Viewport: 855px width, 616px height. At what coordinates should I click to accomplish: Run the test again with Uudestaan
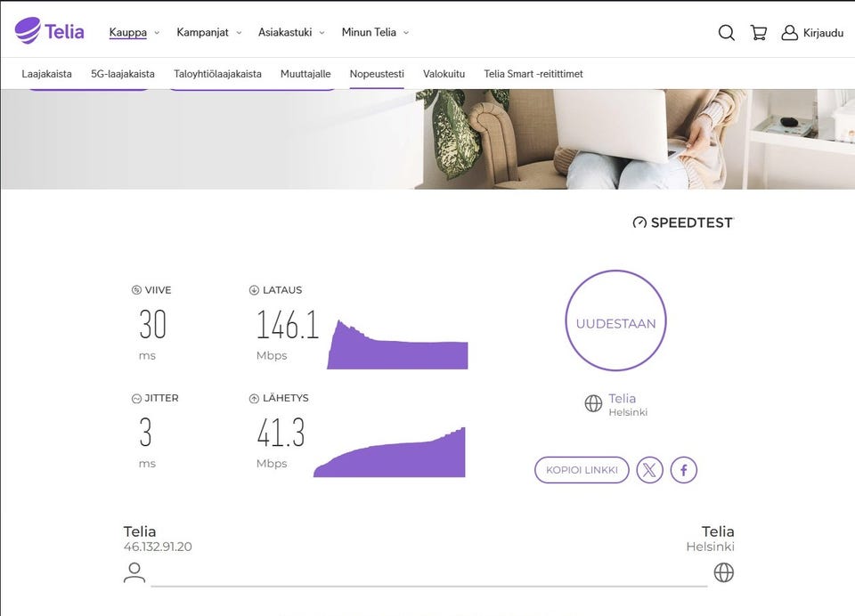tap(615, 320)
